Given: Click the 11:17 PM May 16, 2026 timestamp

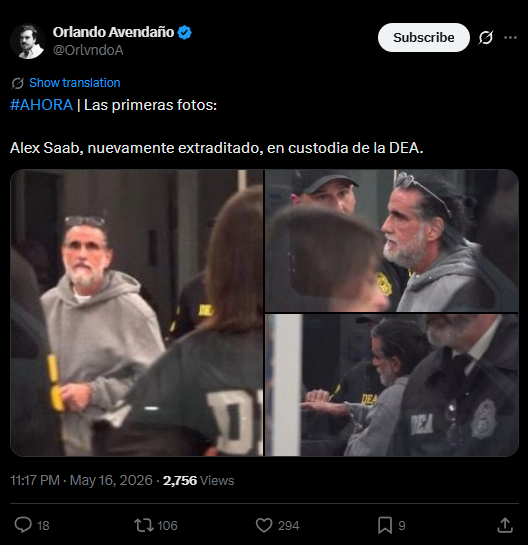Looking at the screenshot, I should click(81, 481).
